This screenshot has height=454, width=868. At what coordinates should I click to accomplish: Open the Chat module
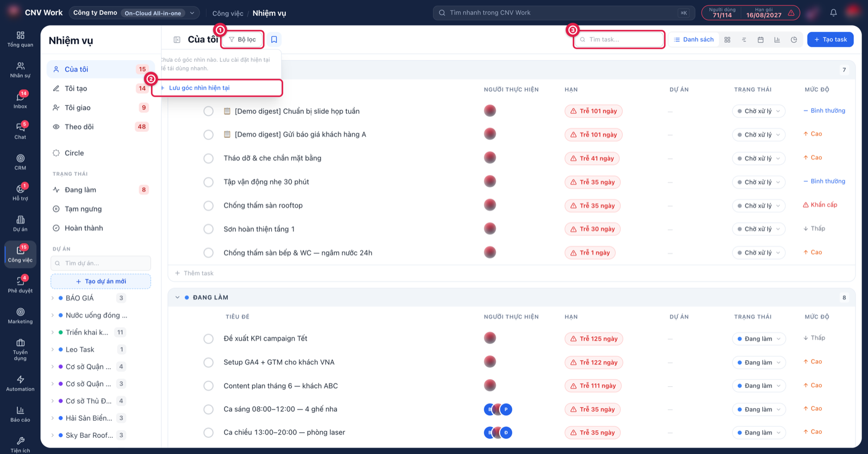tap(20, 131)
